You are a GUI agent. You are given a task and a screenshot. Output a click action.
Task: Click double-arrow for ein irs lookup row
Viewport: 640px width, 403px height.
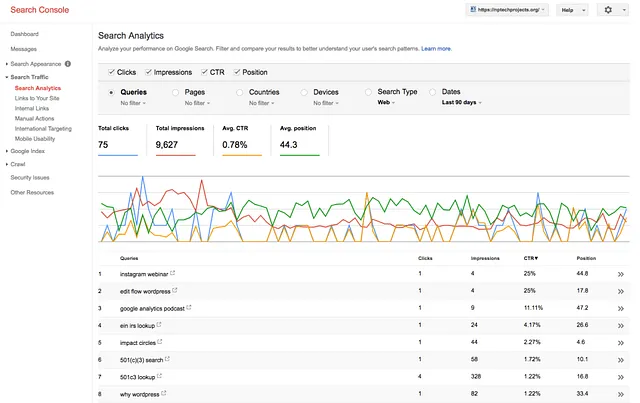(x=621, y=326)
